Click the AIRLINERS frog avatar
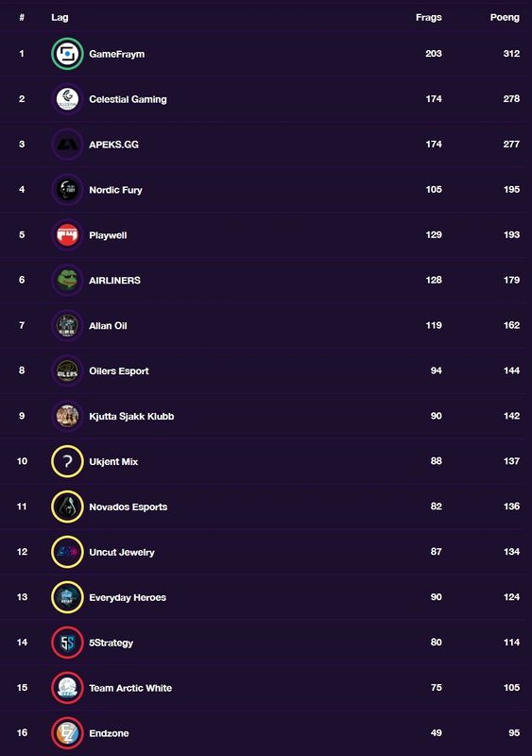Image resolution: width=532 pixels, height=756 pixels. coord(67,280)
